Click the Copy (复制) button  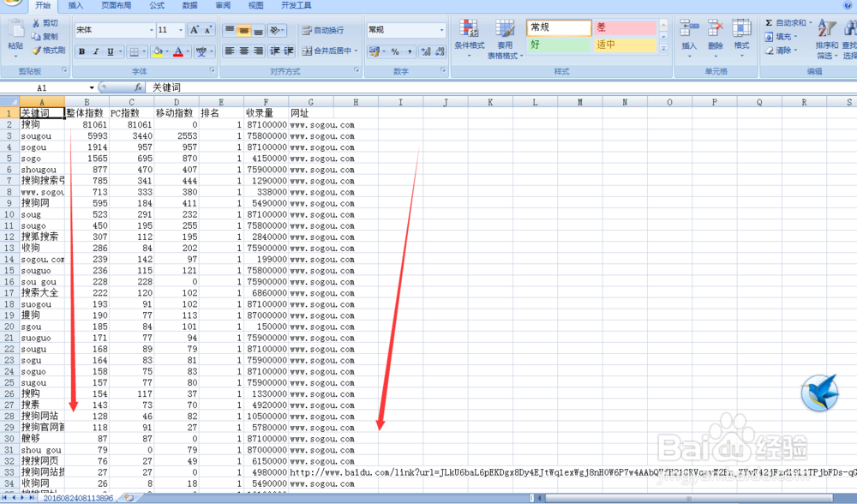coord(45,37)
